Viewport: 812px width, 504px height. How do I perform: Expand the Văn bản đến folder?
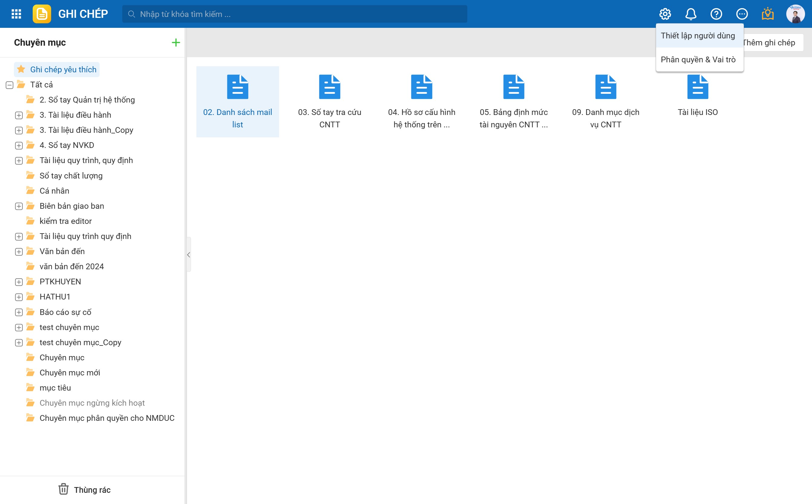19,252
